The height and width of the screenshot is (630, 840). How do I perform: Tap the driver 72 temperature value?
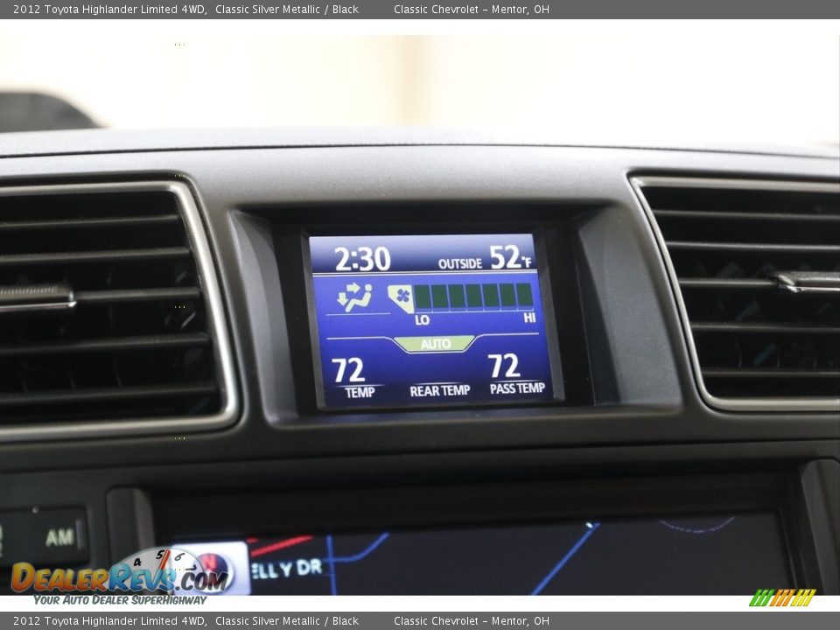pyautogui.click(x=348, y=370)
